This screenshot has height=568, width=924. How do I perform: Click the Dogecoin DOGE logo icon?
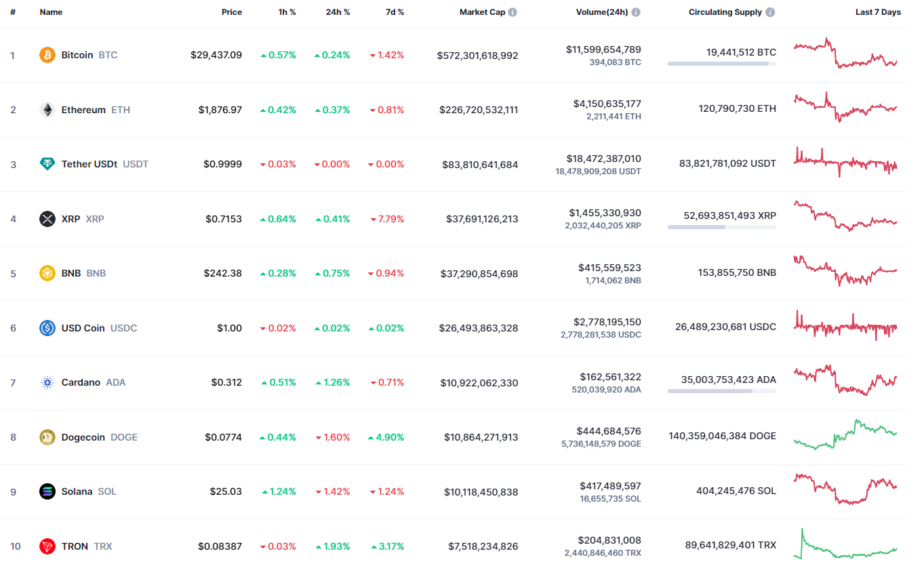tap(46, 437)
